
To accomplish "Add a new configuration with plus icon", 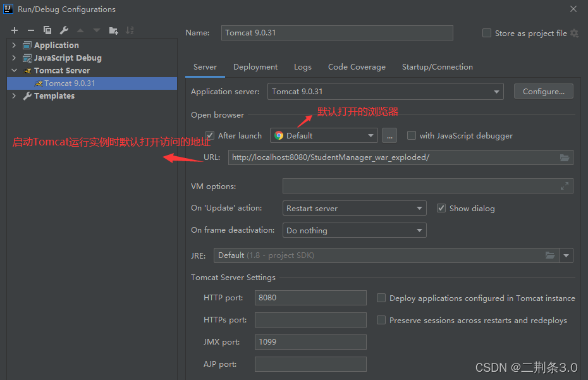I will [x=15, y=30].
